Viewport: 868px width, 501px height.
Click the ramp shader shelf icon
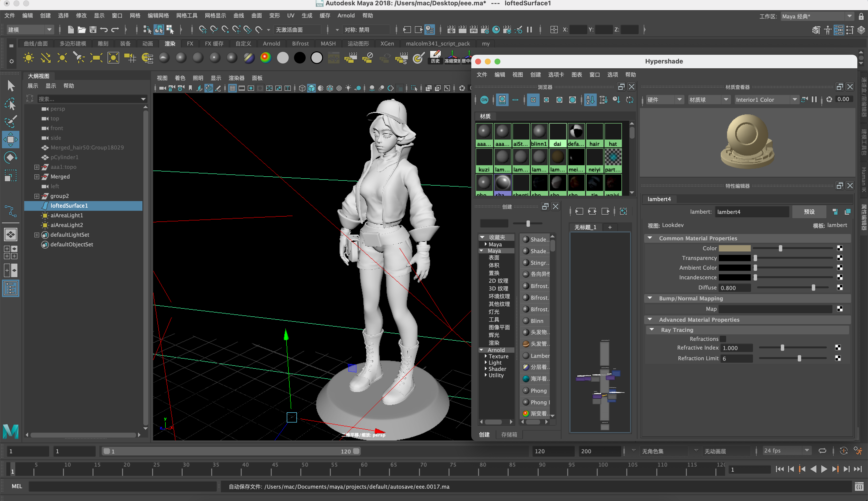[x=265, y=58]
